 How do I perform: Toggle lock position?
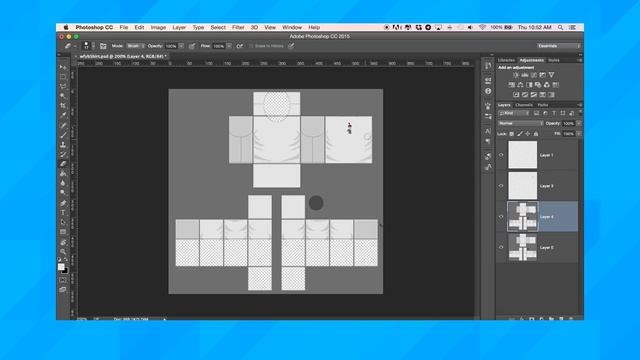pyautogui.click(x=528, y=134)
